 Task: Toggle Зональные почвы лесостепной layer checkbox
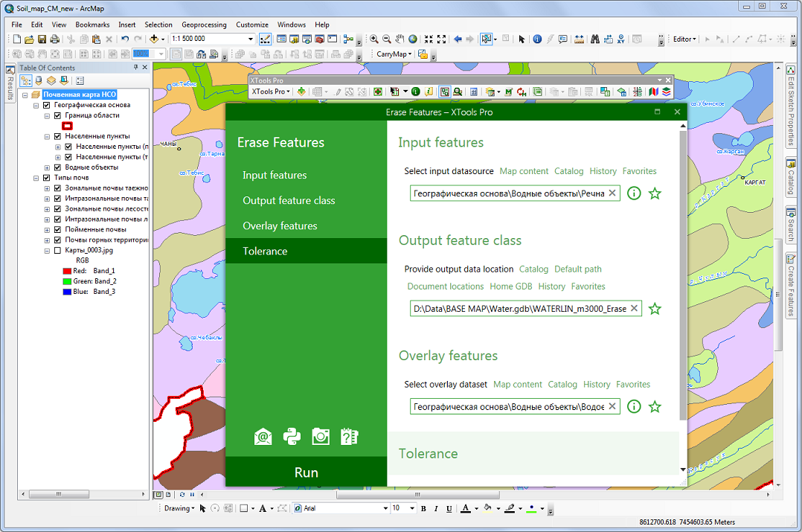click(57, 208)
